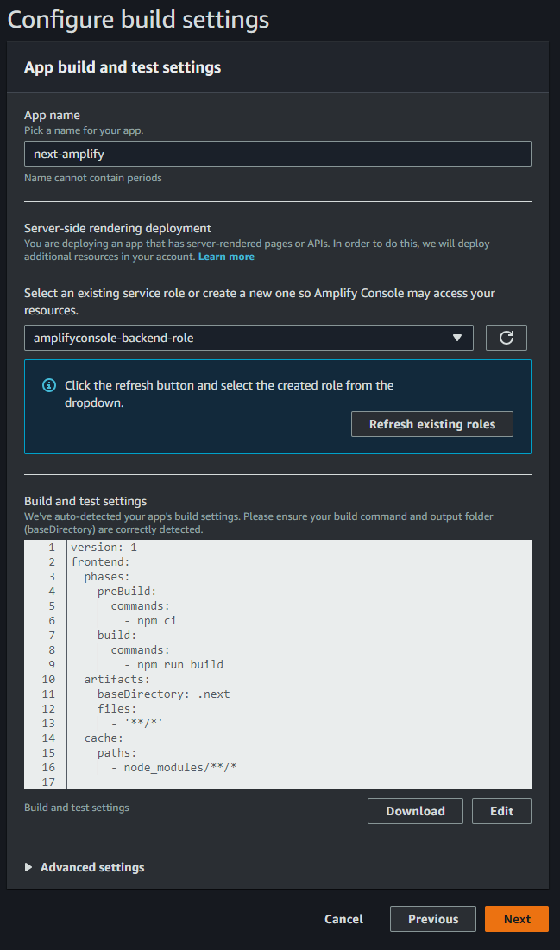Click the 'cache:' line in the editor
This screenshot has width=560, height=950.
pos(104,738)
